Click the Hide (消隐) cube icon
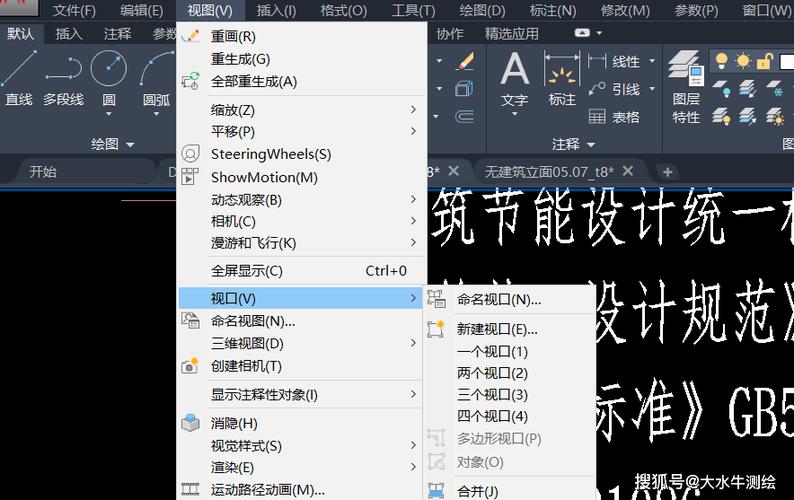Screen dimensions: 794x500 click(x=190, y=422)
